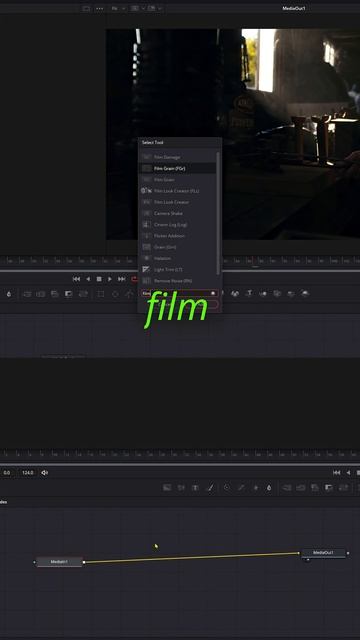Image resolution: width=360 pixels, height=640 pixels.
Task: Click the Select Tool list scrollbar
Action: pyautogui.click(x=218, y=212)
